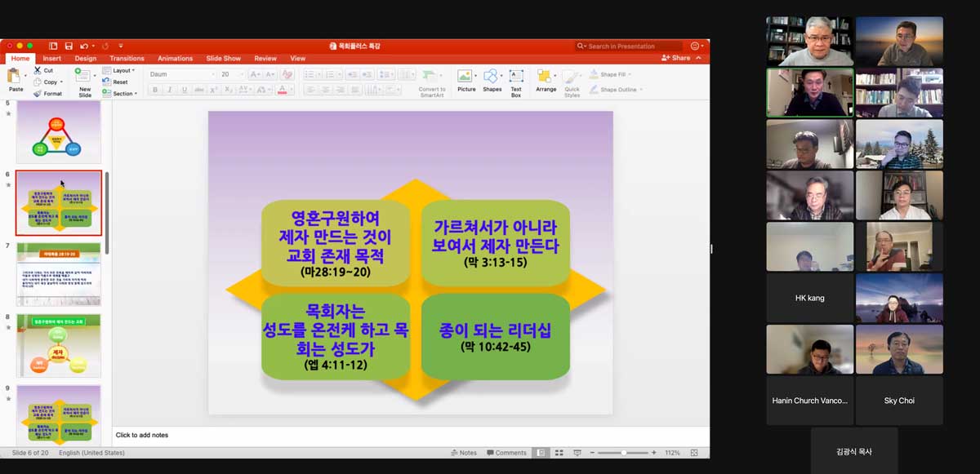Adjust the zoom slider in status bar
Screen dimensions: 980x474
click(x=624, y=453)
